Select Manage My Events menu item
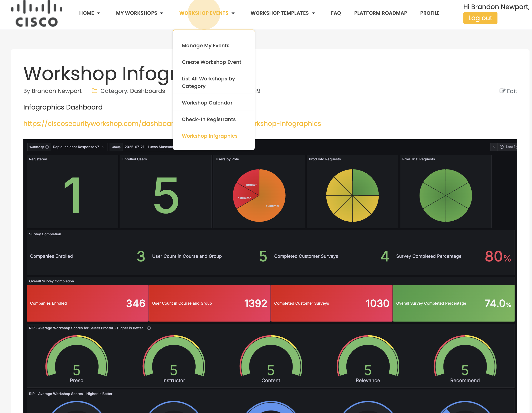 [205, 46]
